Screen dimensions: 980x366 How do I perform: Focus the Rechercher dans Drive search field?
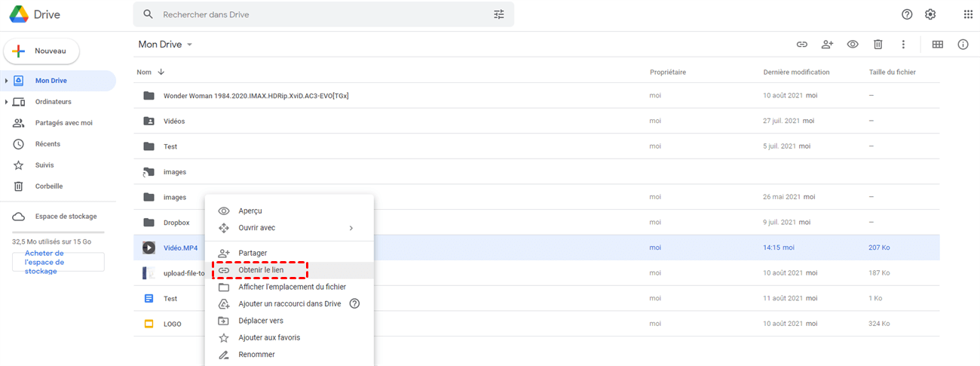click(x=317, y=14)
